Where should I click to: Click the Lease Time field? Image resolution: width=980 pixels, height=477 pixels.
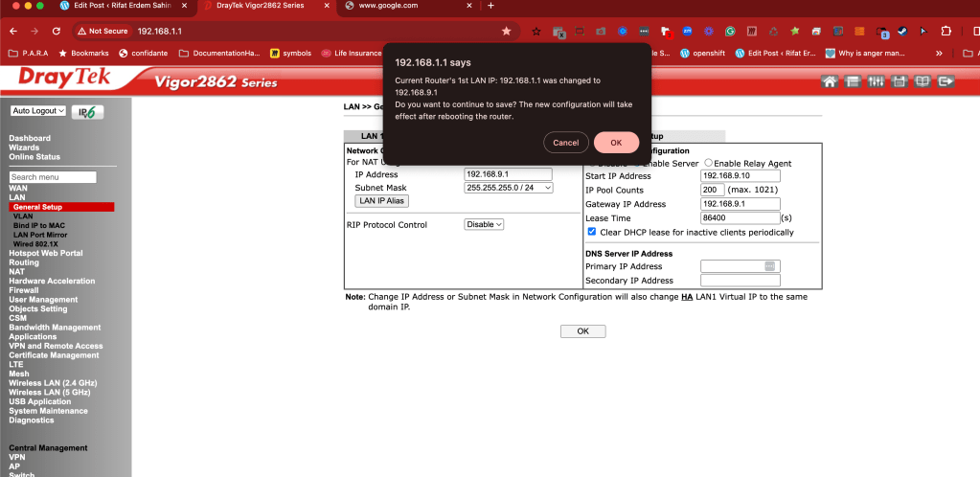740,218
